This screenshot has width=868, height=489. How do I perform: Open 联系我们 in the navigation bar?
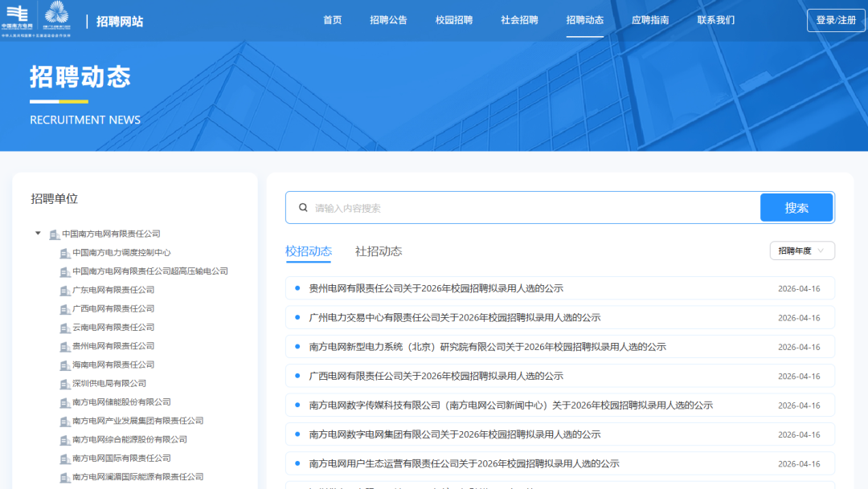(716, 20)
